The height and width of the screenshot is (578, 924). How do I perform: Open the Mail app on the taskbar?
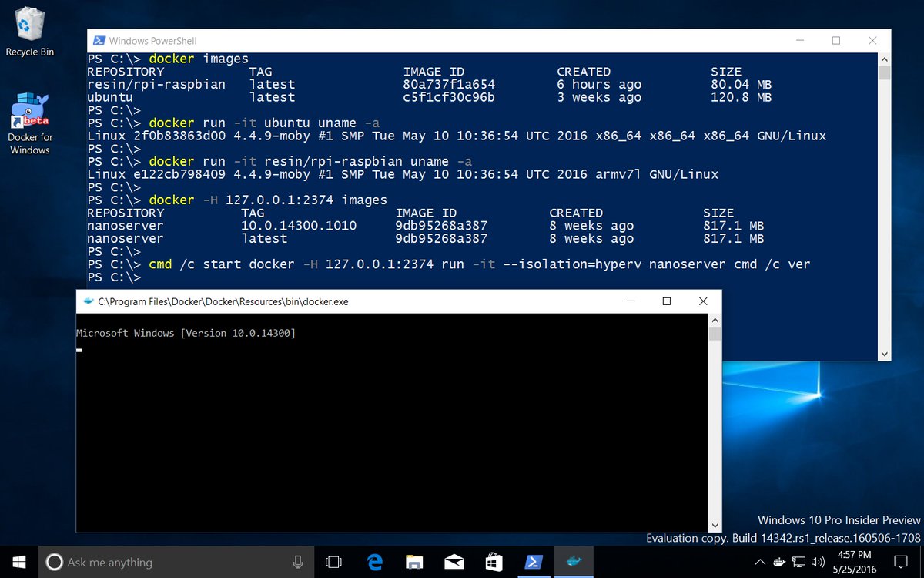(x=454, y=562)
